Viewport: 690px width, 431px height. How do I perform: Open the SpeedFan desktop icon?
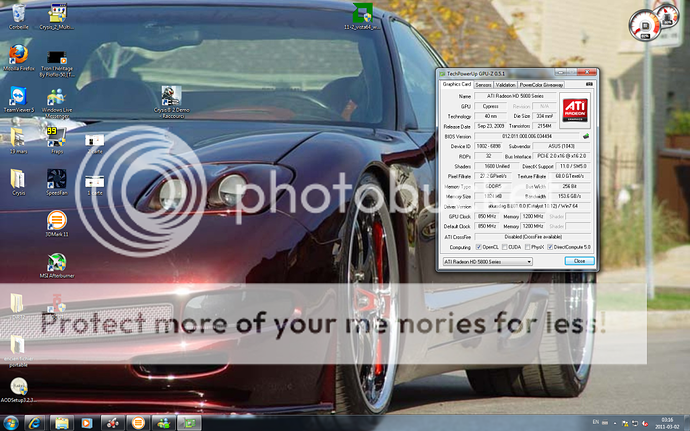(57, 178)
